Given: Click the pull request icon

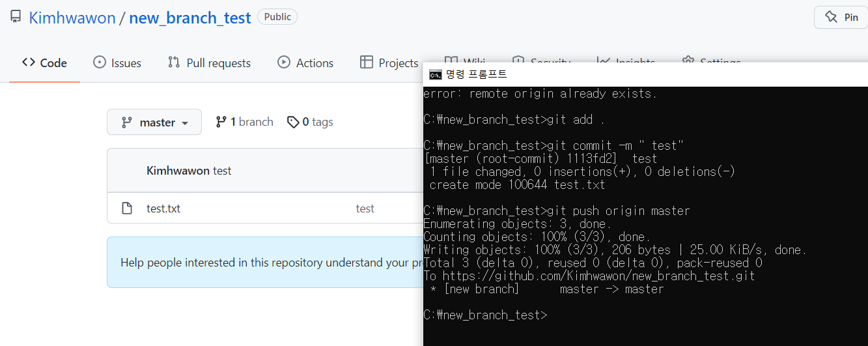Looking at the screenshot, I should (x=174, y=63).
